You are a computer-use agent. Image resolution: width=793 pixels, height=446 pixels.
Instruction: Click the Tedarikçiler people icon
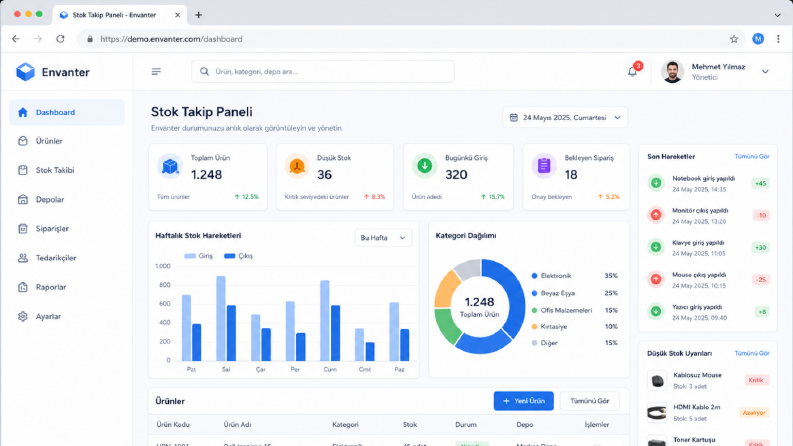[x=23, y=258]
